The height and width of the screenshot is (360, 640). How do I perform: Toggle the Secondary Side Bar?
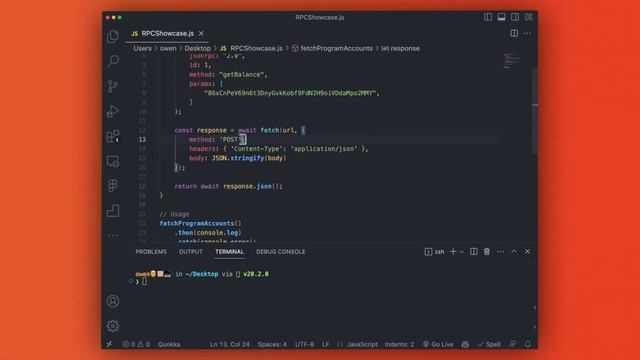click(x=515, y=17)
